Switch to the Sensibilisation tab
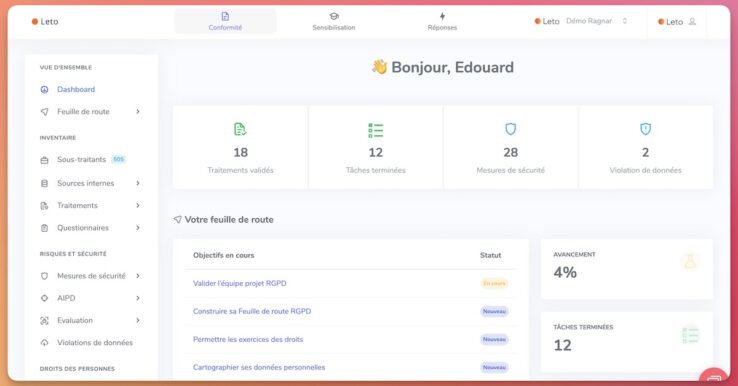This screenshot has height=386, width=738. [334, 21]
